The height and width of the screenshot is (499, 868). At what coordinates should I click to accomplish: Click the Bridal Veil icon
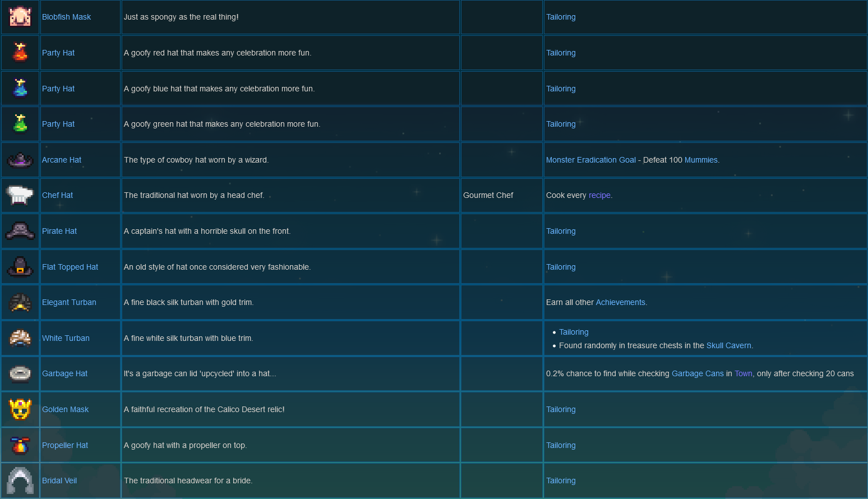(20, 480)
